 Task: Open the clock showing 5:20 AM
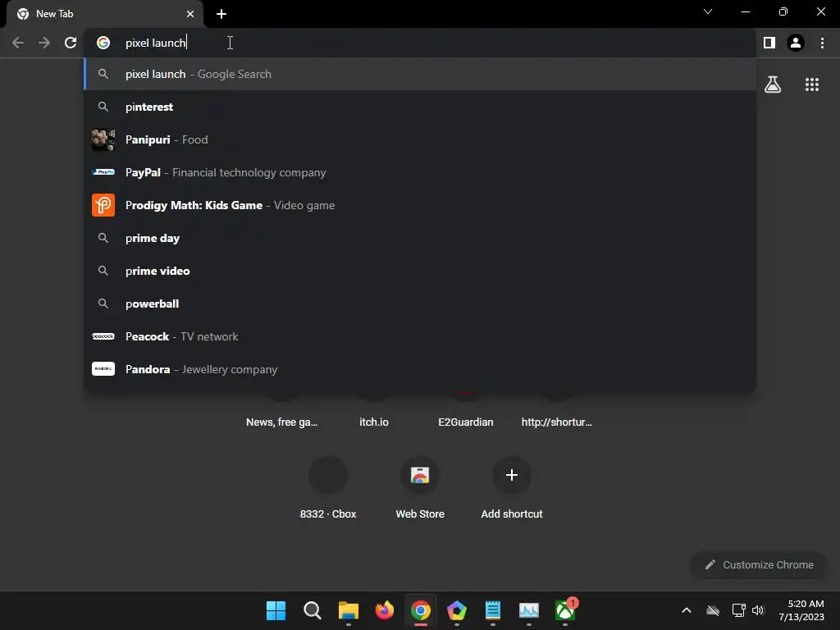(801, 610)
